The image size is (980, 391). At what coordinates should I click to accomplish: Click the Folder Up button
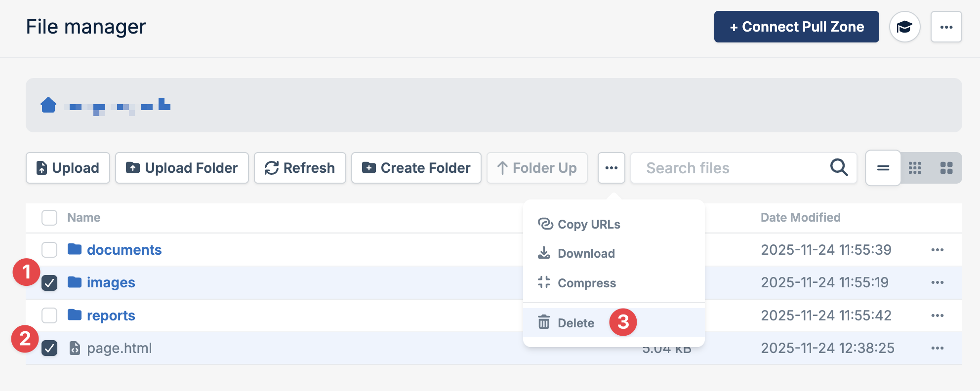(537, 168)
